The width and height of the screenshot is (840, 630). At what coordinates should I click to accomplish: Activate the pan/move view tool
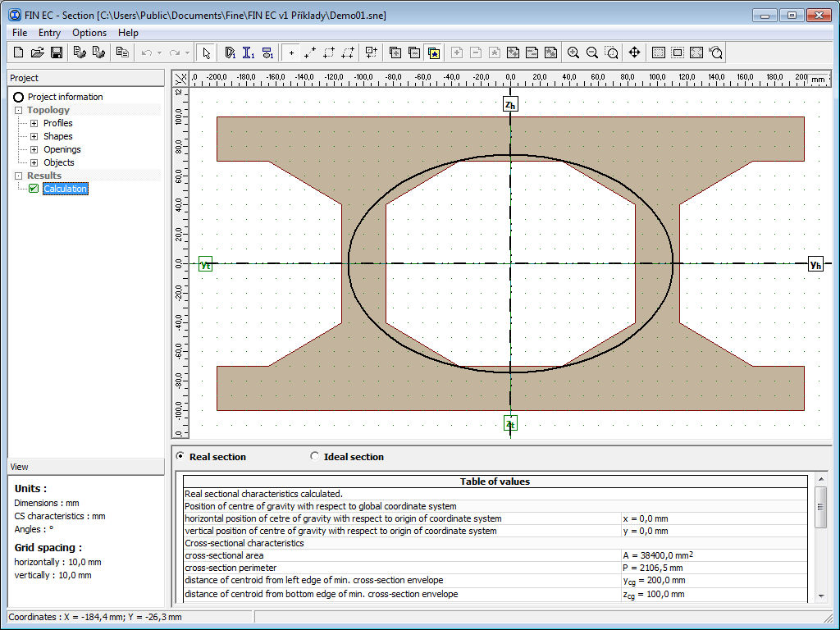point(635,52)
